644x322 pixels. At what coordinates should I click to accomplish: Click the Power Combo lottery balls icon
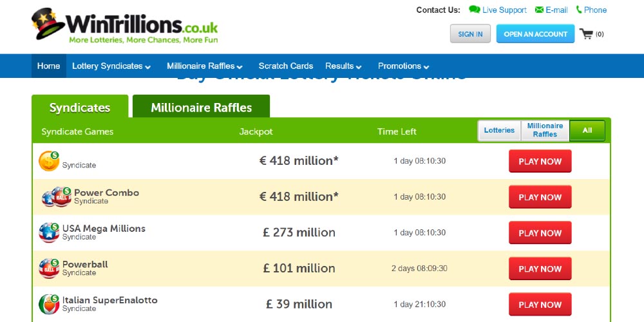pyautogui.click(x=57, y=197)
